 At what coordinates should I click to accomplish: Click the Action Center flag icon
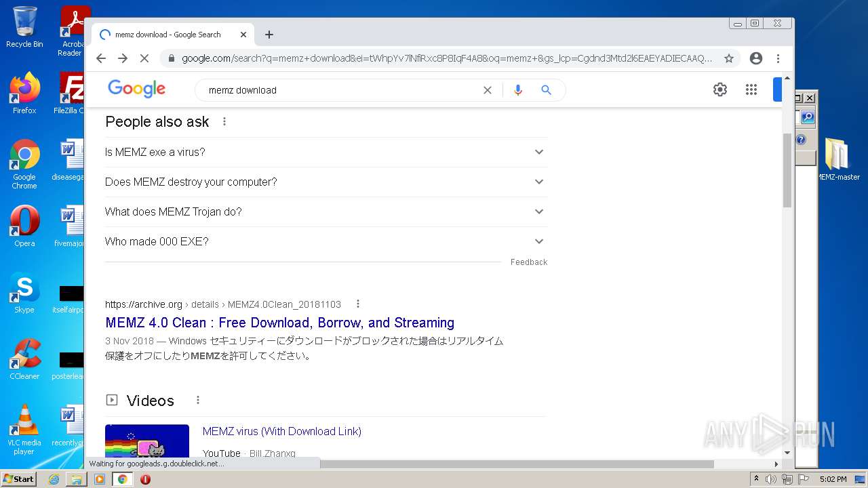(x=803, y=479)
